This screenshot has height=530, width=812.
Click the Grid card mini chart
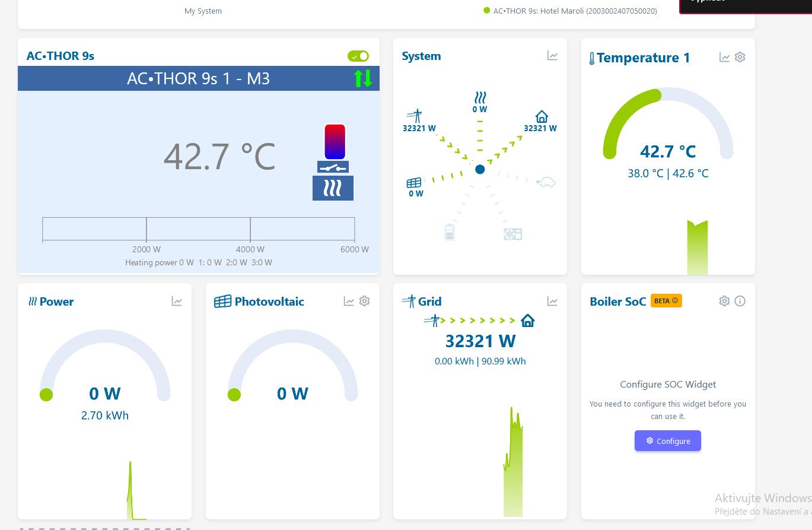tap(514, 462)
